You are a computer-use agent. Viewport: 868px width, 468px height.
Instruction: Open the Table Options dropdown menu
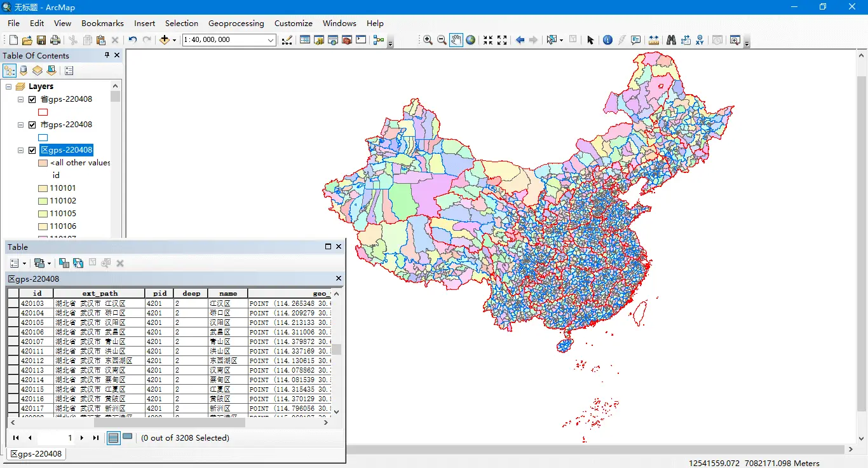pyautogui.click(x=18, y=263)
